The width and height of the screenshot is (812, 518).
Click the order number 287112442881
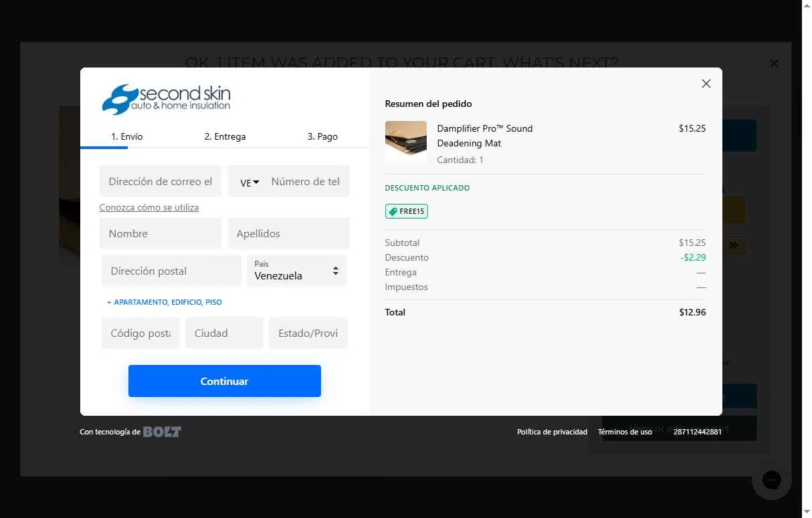(698, 432)
